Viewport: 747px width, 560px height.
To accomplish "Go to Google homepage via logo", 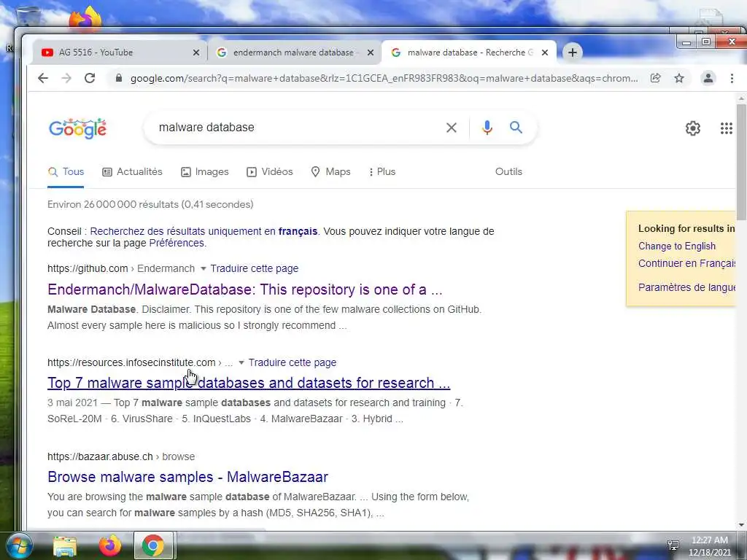I will coord(77,128).
